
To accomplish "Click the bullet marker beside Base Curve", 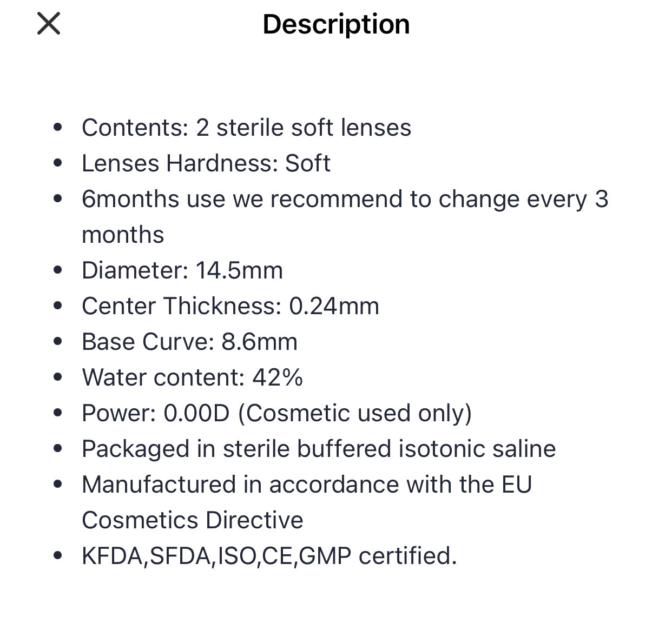I will click(x=58, y=342).
